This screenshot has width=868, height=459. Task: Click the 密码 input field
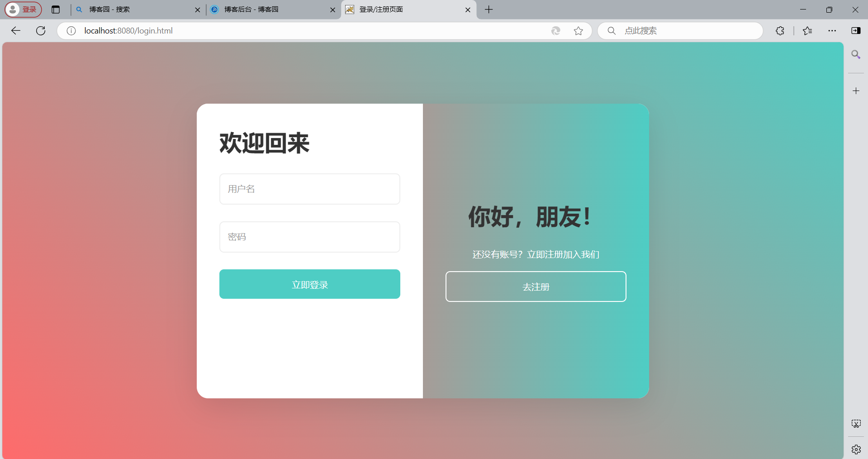point(310,237)
